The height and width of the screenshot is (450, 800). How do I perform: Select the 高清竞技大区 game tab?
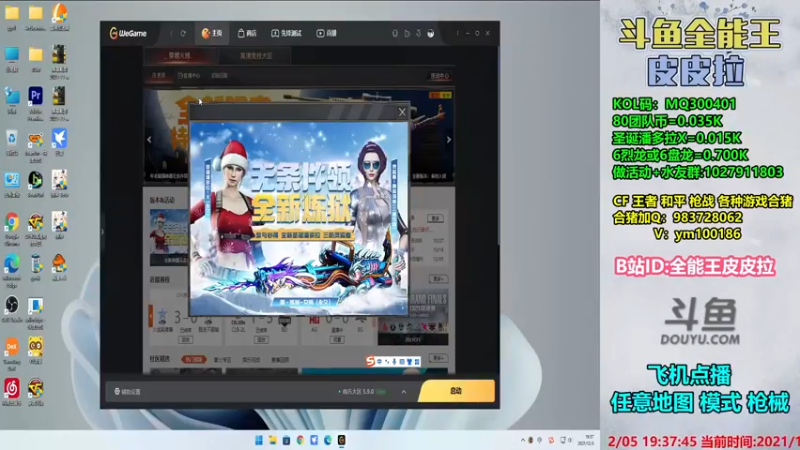click(256, 56)
